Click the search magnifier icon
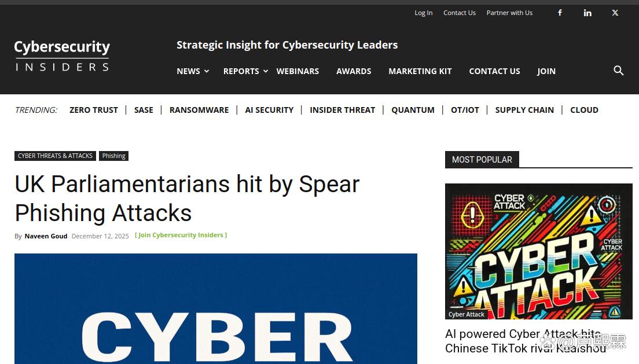Screen dimensions: 639x364 pyautogui.click(x=618, y=71)
